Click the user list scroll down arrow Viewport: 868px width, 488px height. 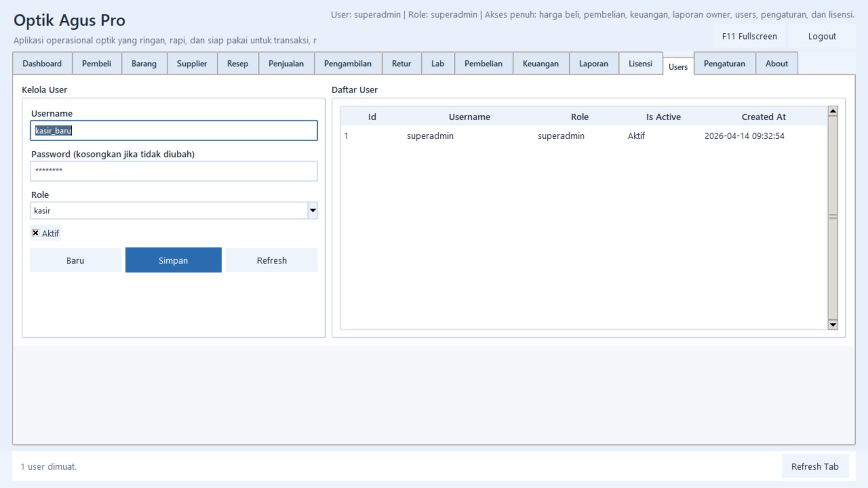(x=832, y=325)
